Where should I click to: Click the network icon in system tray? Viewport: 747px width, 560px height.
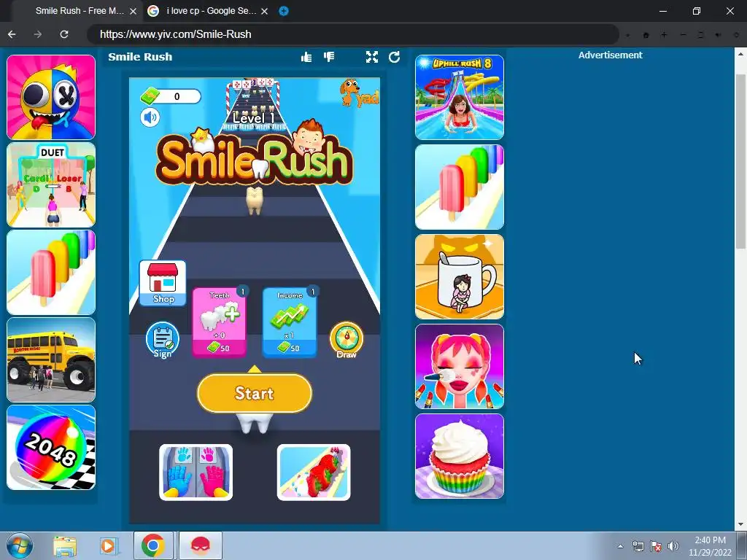638,546
